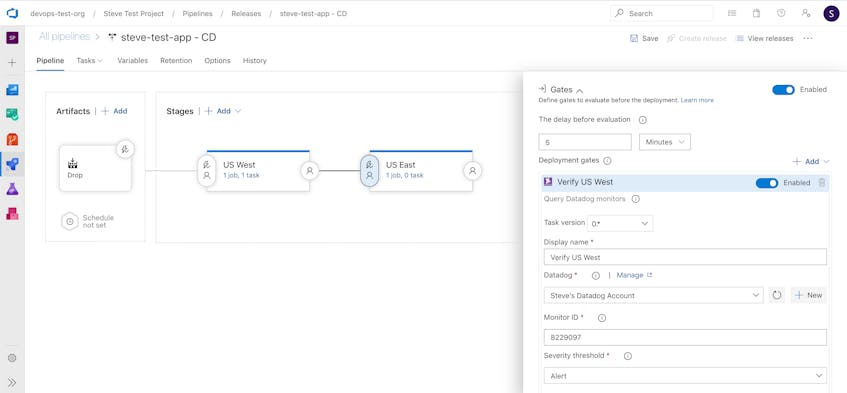Open the Severity threshold Alert dropdown

(685, 376)
